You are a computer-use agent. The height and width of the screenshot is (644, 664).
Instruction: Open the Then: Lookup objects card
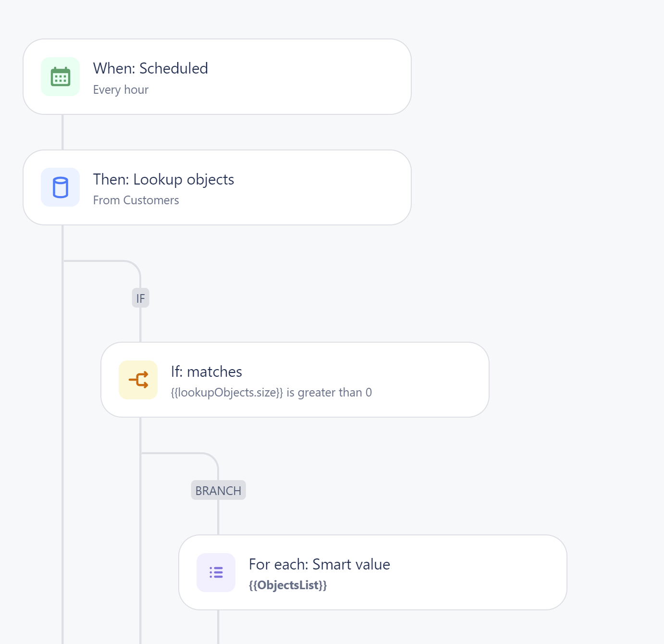(x=217, y=187)
